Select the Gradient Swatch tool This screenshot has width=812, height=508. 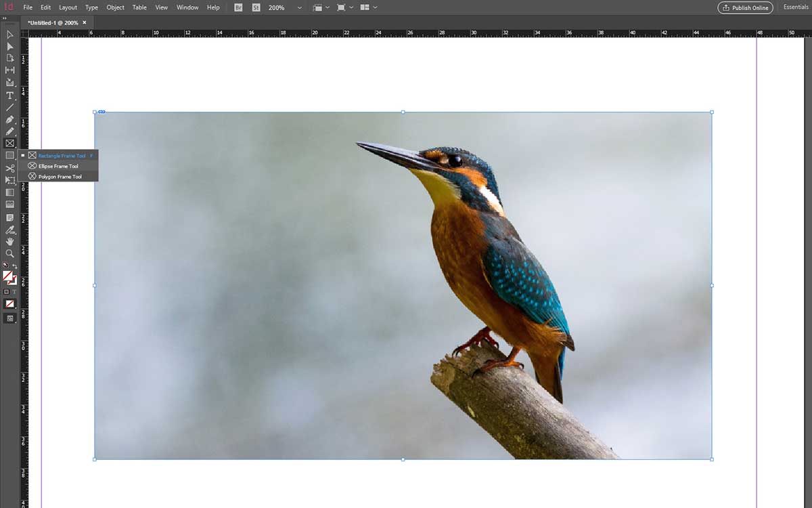[x=9, y=192]
